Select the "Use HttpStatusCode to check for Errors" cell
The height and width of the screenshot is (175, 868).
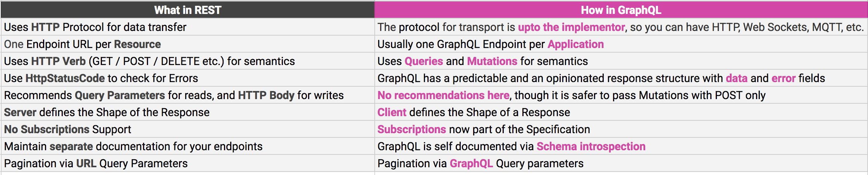(101, 78)
